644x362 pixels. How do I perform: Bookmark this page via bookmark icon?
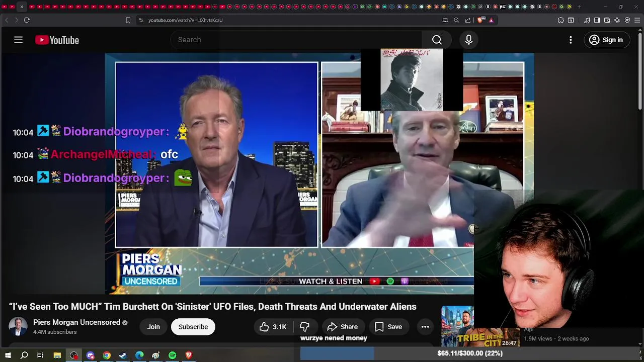128,20
